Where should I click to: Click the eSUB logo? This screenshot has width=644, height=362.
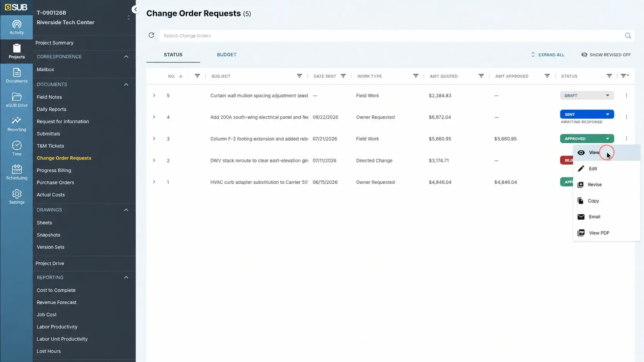(x=16, y=7)
